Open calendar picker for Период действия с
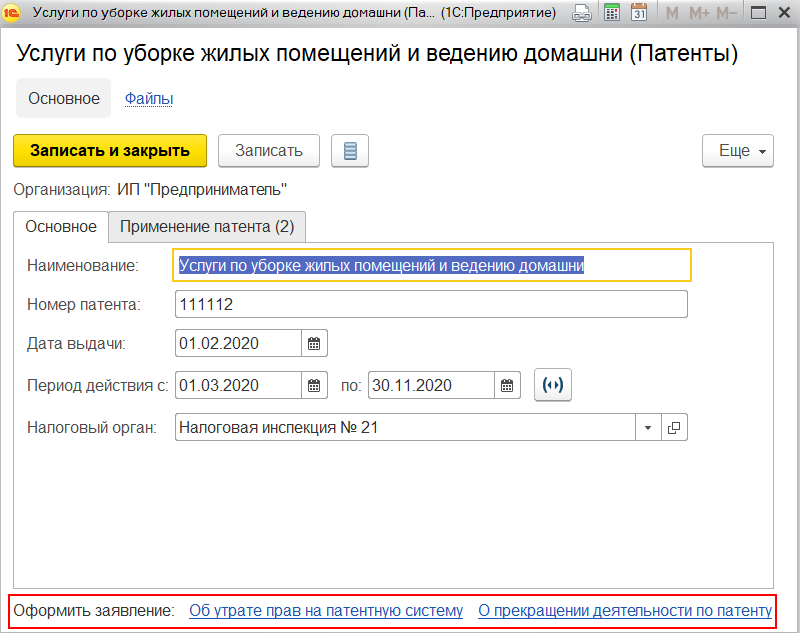The width and height of the screenshot is (800, 633). pos(314,385)
